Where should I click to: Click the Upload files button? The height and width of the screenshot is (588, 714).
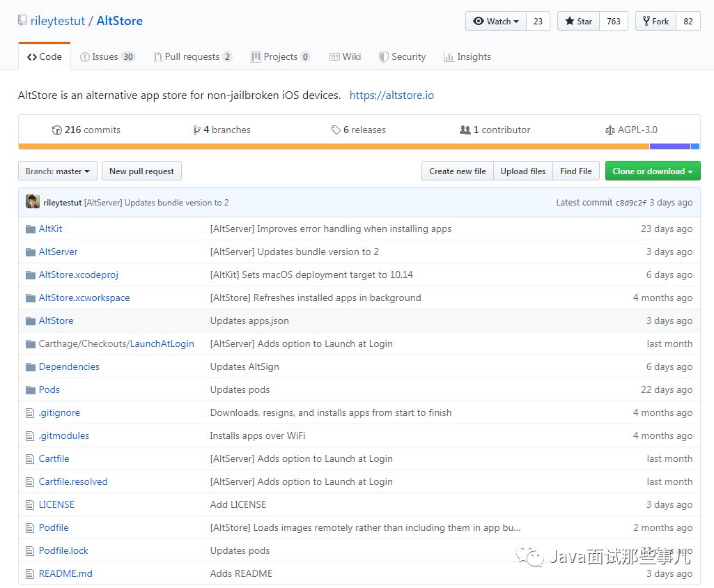(523, 171)
